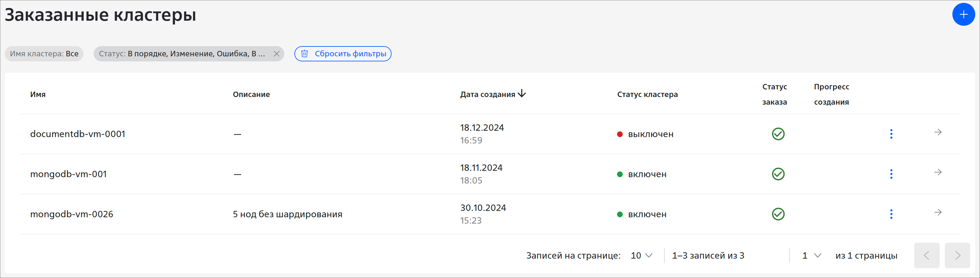Click arrow to open mongodb-vm-001

[x=938, y=172]
